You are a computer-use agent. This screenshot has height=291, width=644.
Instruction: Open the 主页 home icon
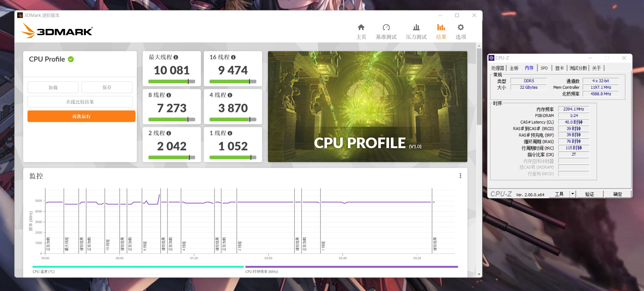pos(361,27)
